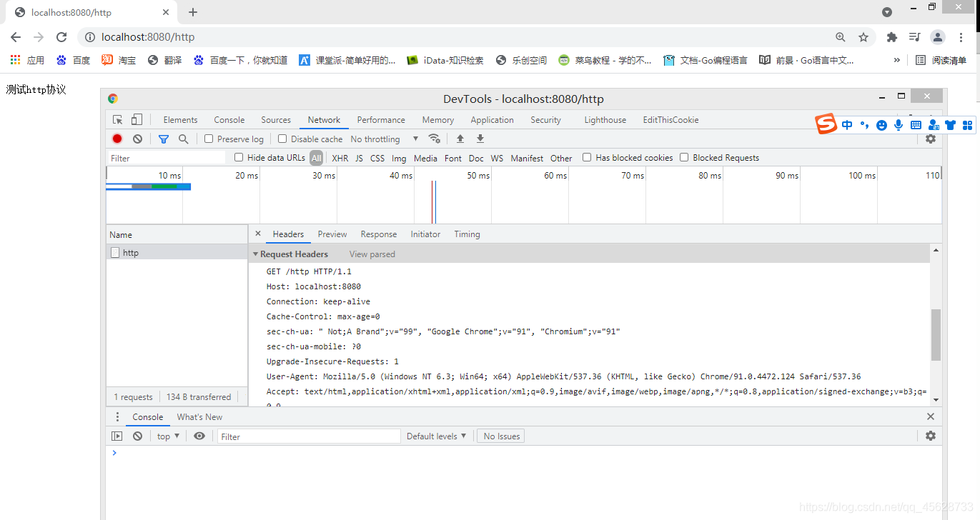This screenshot has width=980, height=520.
Task: Activate the DevTools inspect element picker
Action: [118, 120]
